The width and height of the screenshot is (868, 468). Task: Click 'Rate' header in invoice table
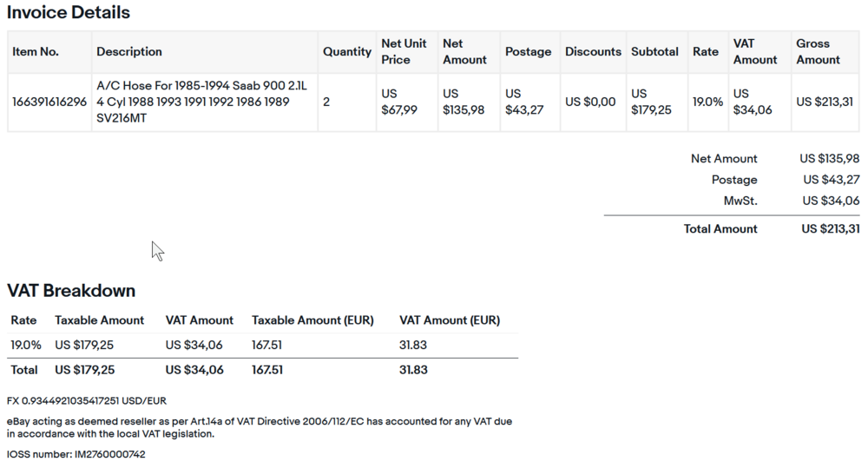click(705, 51)
